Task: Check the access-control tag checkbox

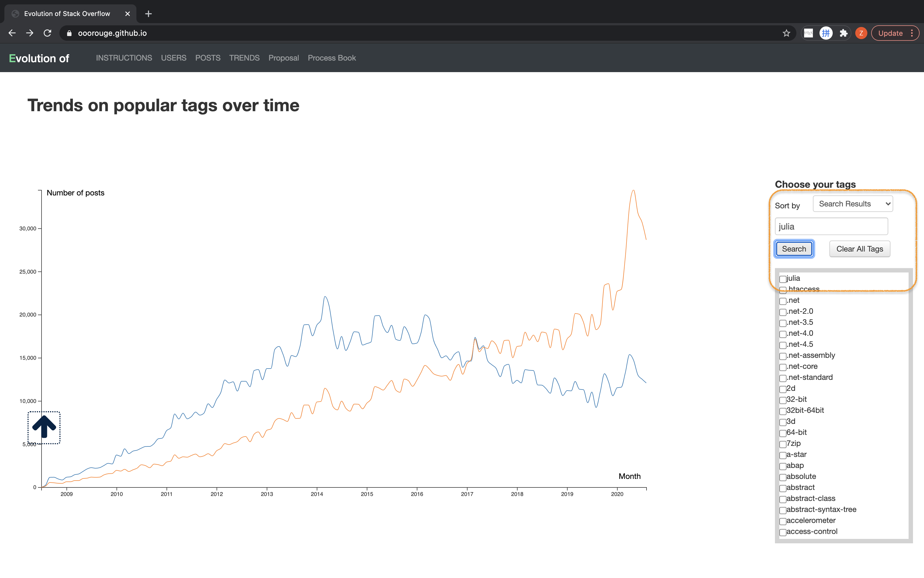Action: click(x=783, y=532)
